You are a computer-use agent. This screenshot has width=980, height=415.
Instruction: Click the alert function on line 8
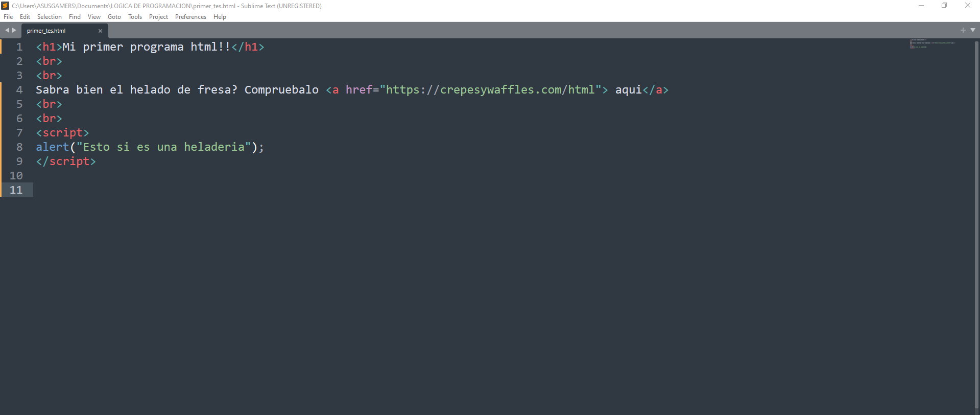53,147
